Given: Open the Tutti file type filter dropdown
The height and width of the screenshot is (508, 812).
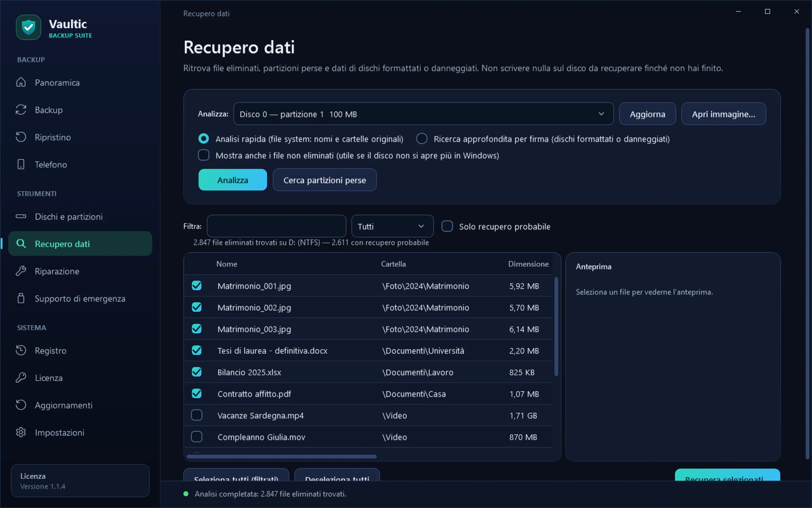Looking at the screenshot, I should pos(392,226).
